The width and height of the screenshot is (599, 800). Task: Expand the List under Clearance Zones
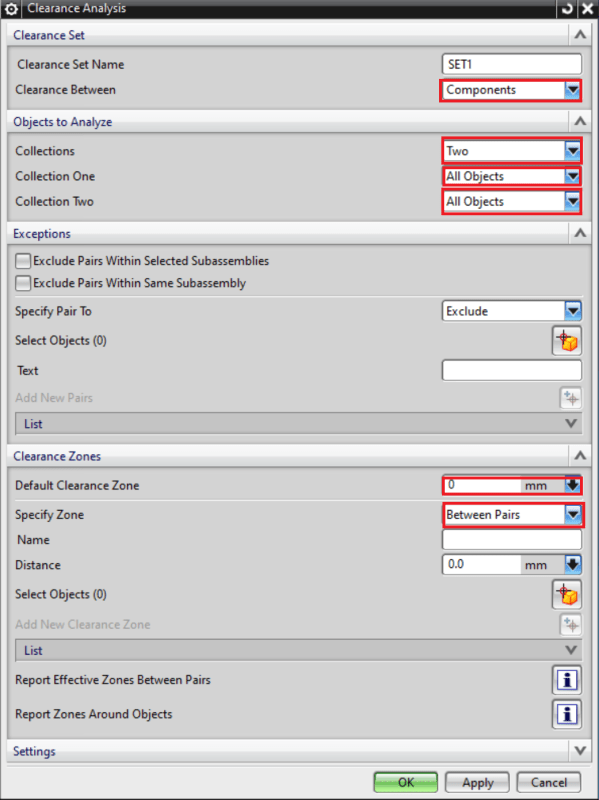298,651
